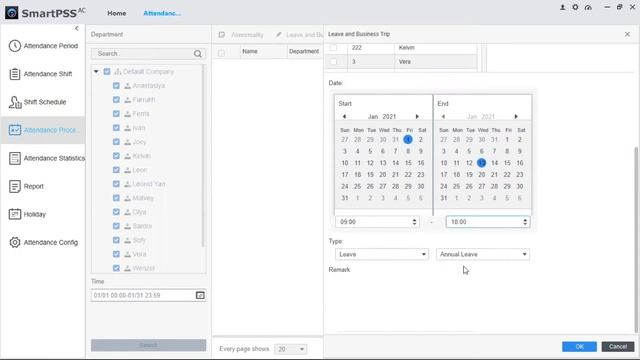Open the Every page shows dropdown
Image resolution: width=640 pixels, height=360 pixels.
[290, 349]
